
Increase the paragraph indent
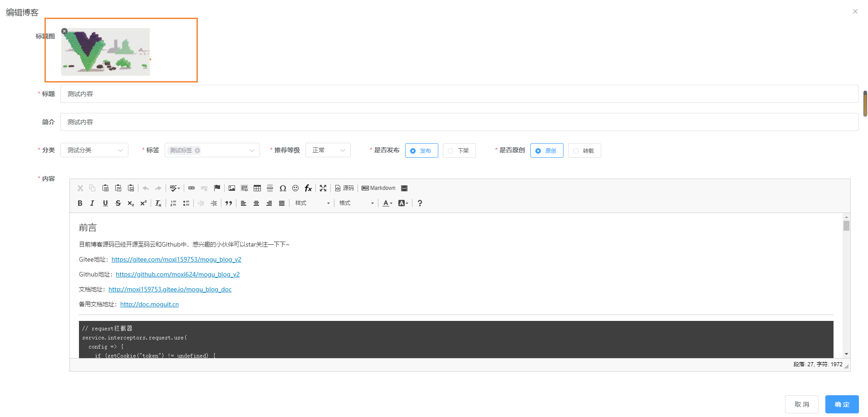point(214,203)
